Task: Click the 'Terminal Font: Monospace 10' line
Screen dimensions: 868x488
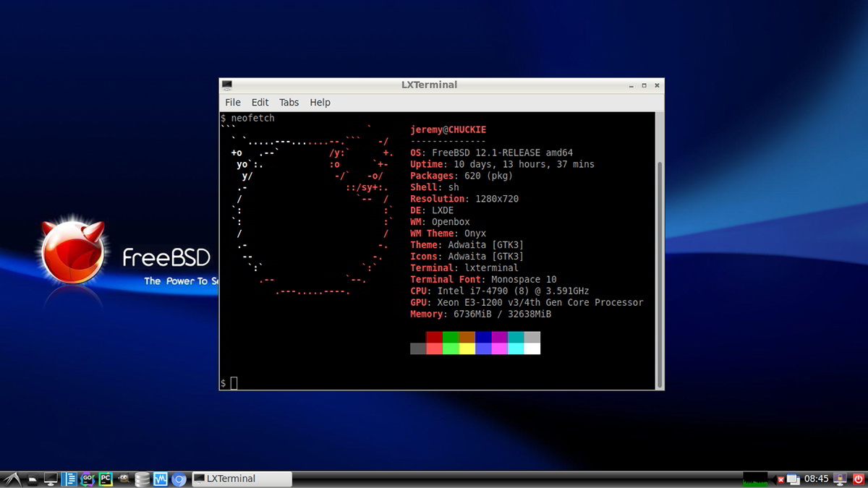Action: click(483, 281)
